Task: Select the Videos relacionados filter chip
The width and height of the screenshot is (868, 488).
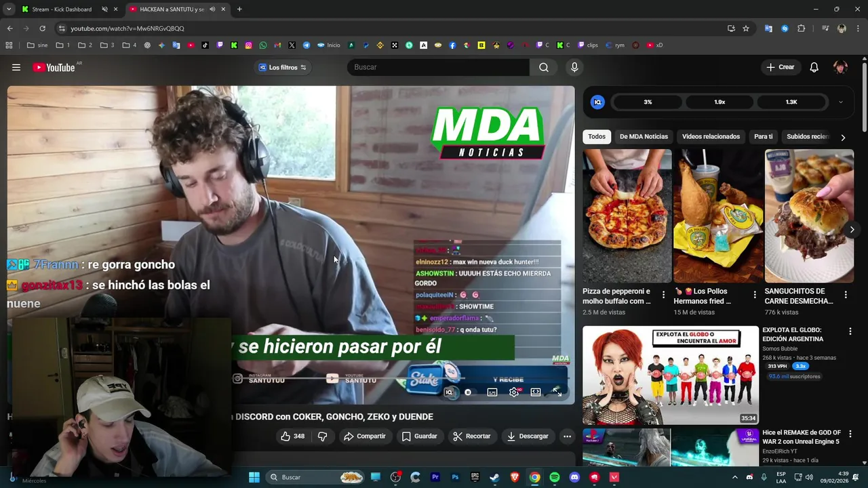Action: [x=711, y=137]
